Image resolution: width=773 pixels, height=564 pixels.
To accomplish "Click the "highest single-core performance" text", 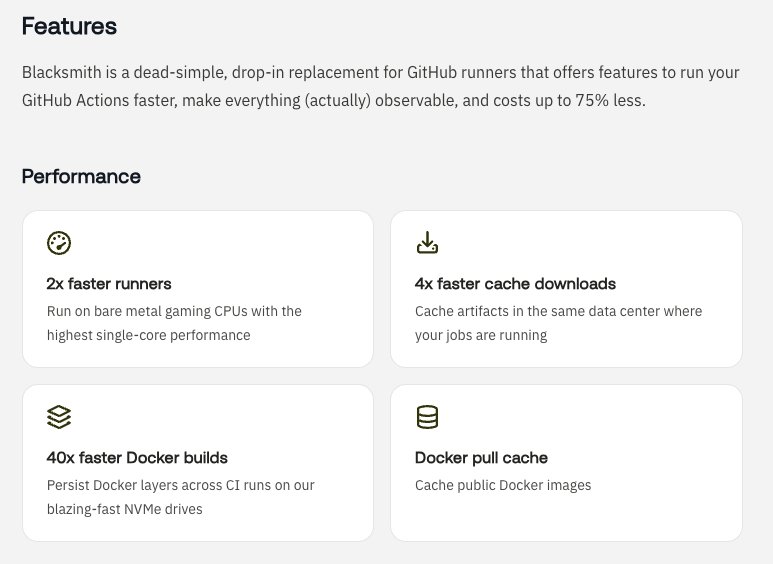I will [148, 335].
